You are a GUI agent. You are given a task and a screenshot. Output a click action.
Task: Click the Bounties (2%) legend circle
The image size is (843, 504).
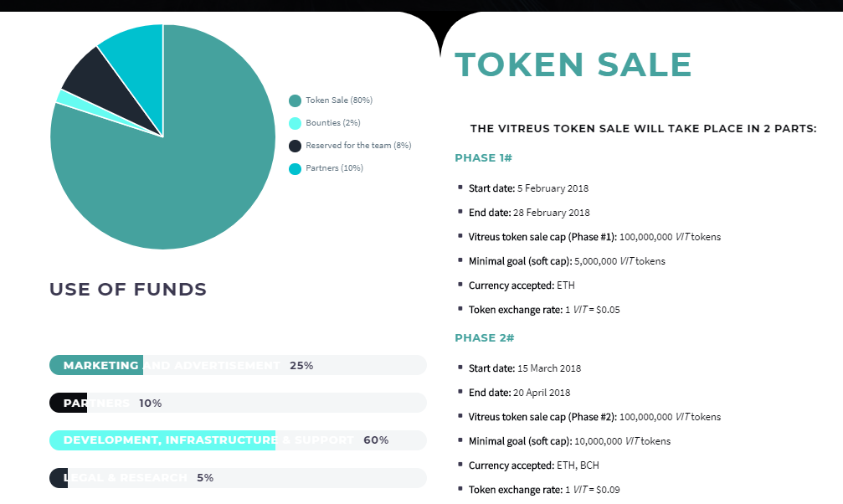(296, 123)
